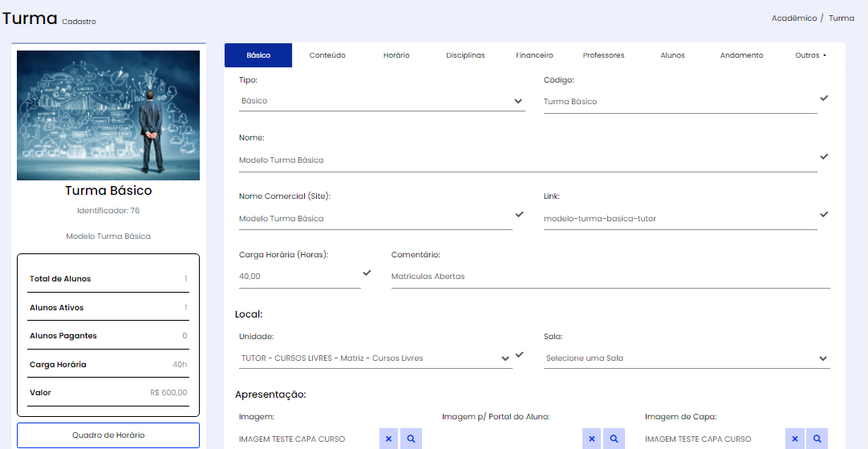Clear the Imagem field with X icon
The image size is (868, 449).
click(388, 439)
